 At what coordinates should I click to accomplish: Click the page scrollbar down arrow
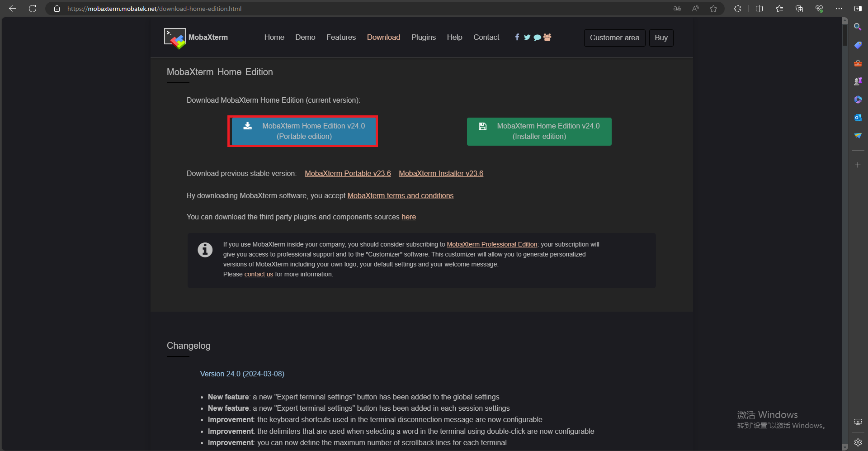coord(844,447)
